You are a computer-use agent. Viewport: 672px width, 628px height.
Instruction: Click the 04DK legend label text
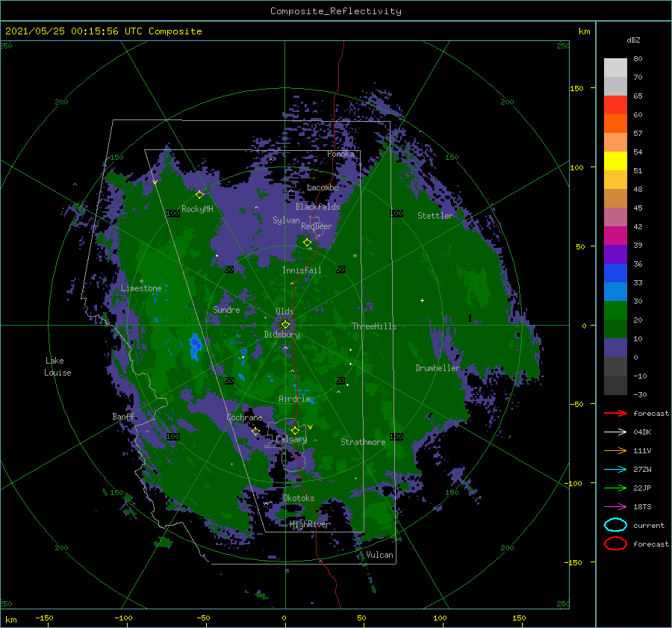(642, 432)
